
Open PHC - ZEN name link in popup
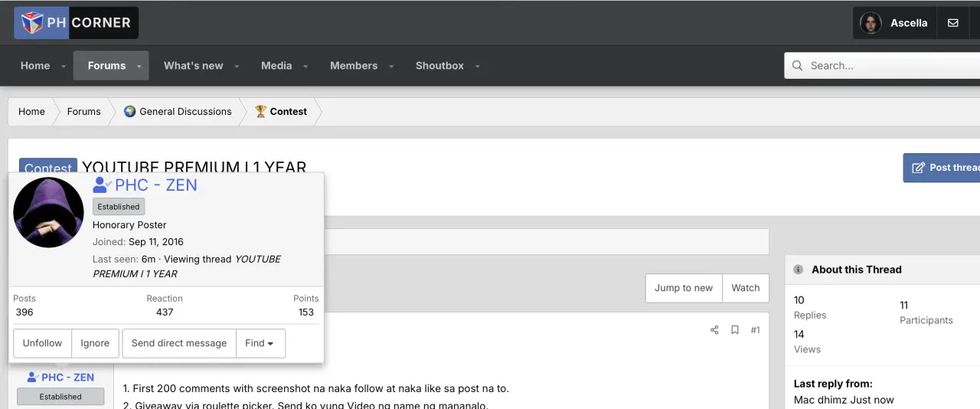[156, 185]
